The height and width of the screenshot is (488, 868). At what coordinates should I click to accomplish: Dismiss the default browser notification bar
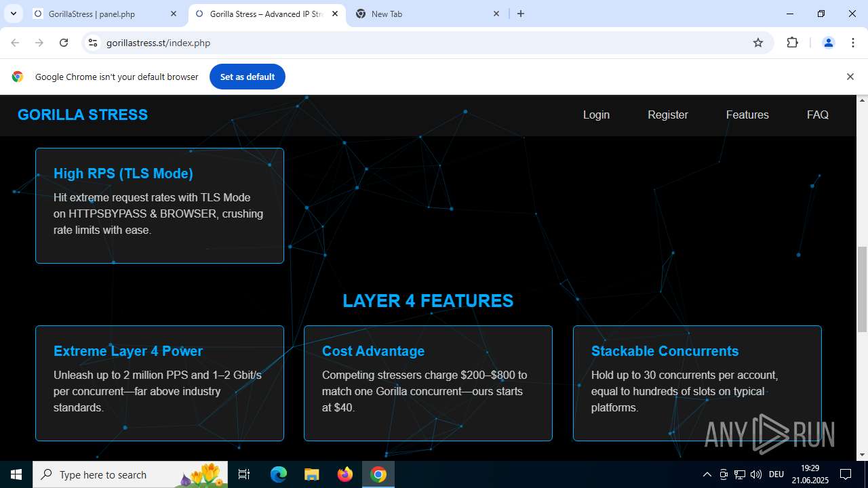click(x=850, y=77)
